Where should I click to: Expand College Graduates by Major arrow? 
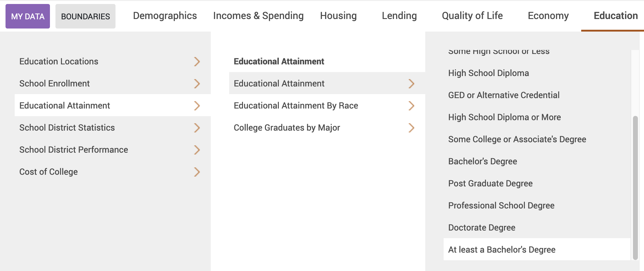pyautogui.click(x=411, y=128)
